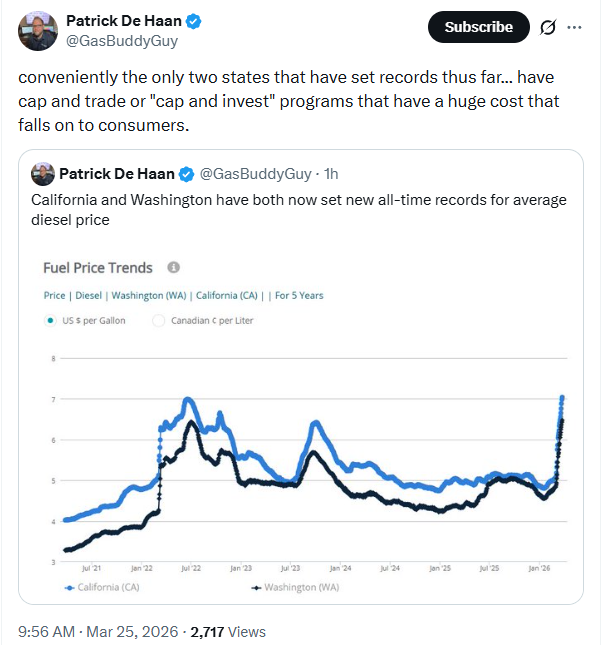Screen dimensions: 602x645
Task: Open the Washington (WA) region filter
Action: 149,296
